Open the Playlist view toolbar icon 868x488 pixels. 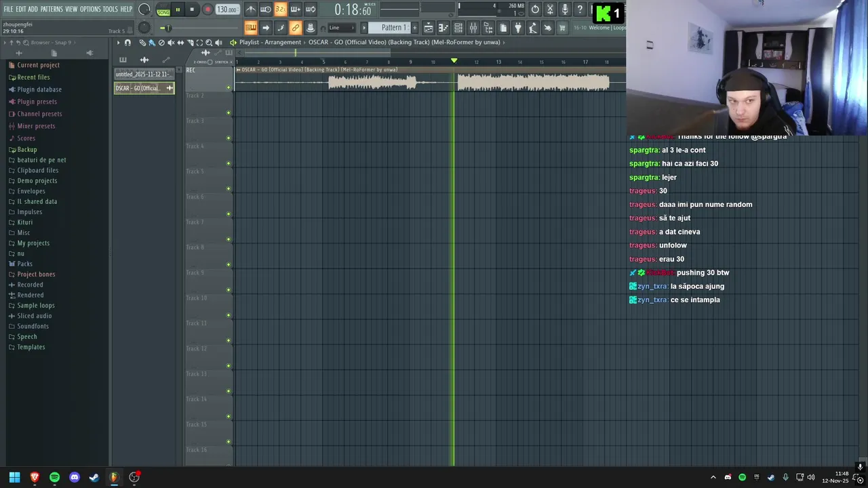point(429,28)
